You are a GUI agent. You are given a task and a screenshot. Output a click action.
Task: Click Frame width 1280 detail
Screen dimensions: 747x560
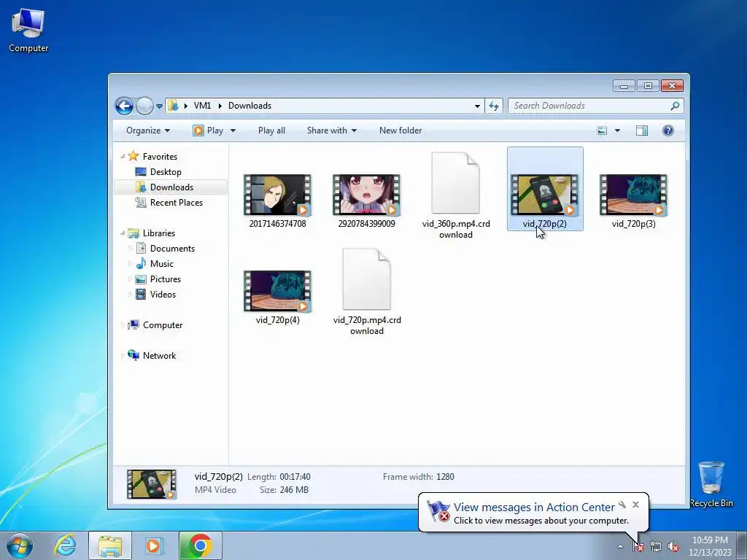418,477
